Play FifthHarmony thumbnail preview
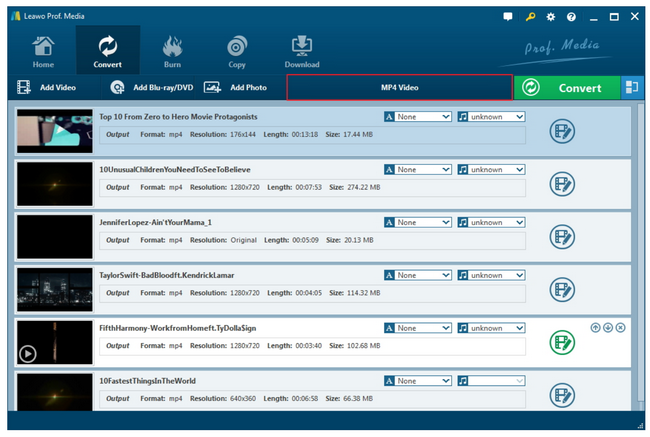Viewport: 650px width, 437px height. tap(28, 354)
